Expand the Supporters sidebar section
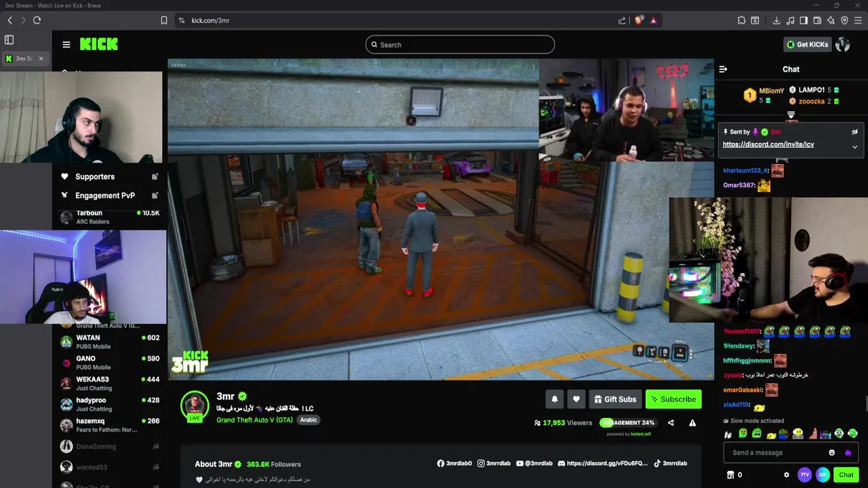This screenshot has width=868, height=488. tap(109, 177)
